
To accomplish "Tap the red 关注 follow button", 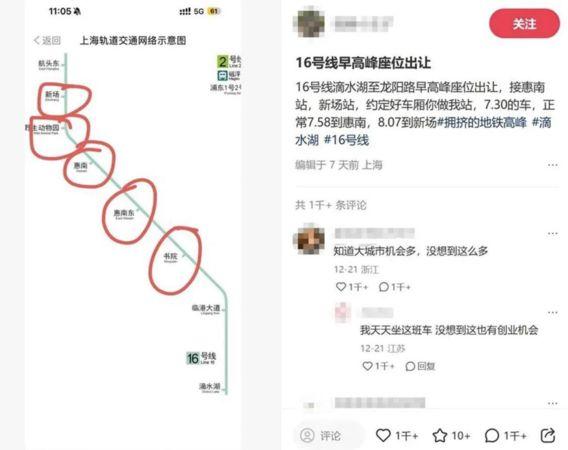I will pos(524,24).
